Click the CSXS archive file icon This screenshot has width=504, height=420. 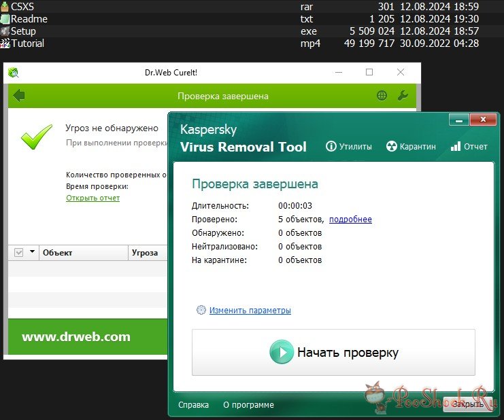coord(5,6)
